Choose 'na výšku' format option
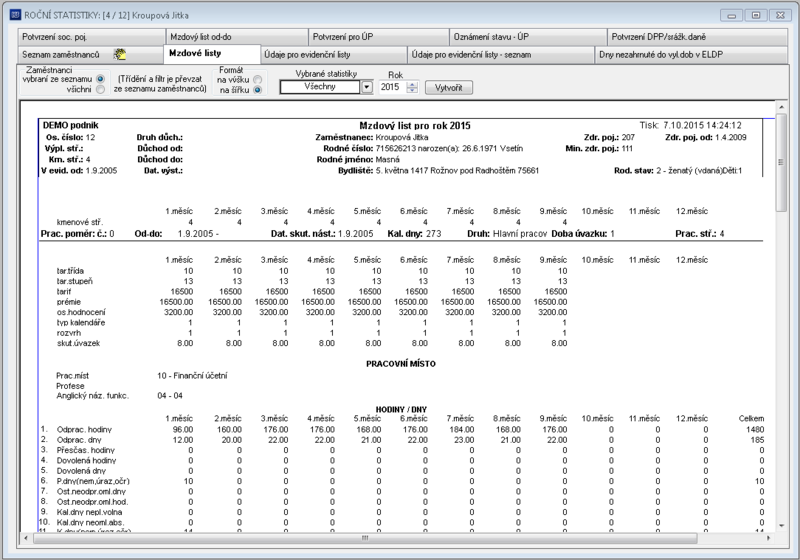Screen dimensions: 800x560 (258, 80)
